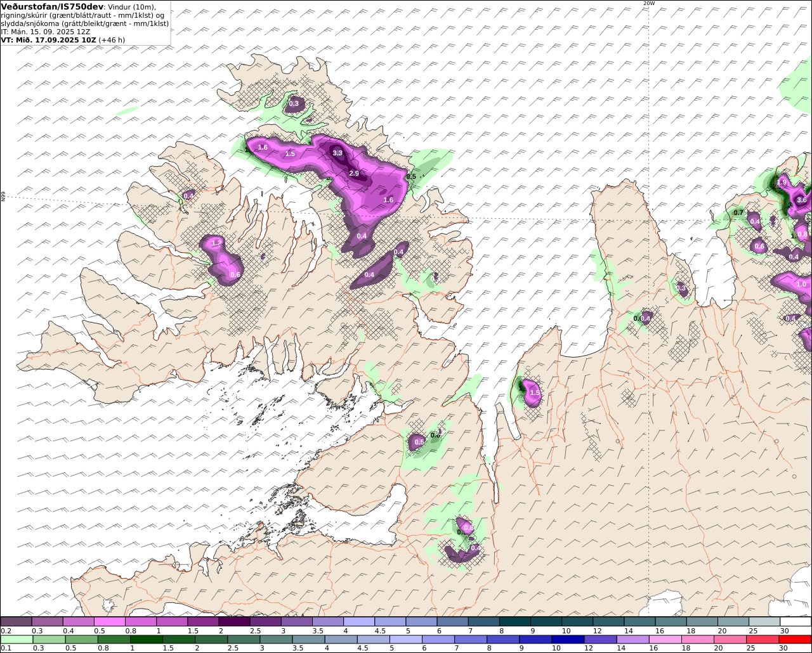
Task: Click the Veðurstofan/IS750dev title text
Action: (52, 6)
